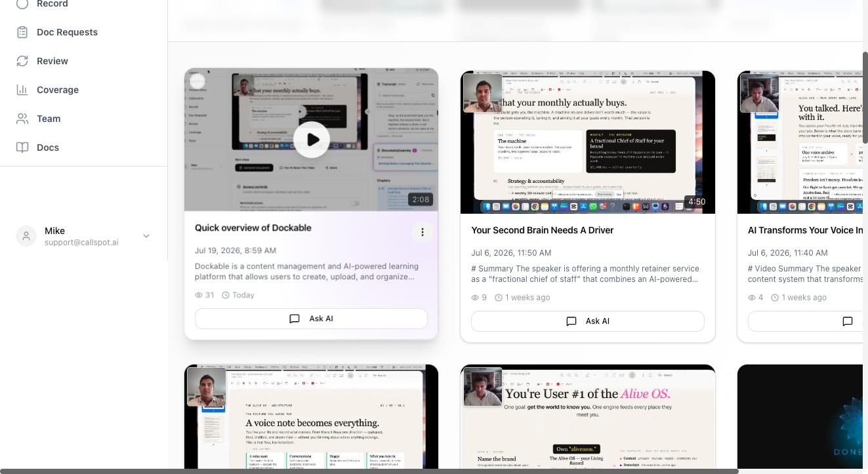Click Ask AI on AI Transforms Your Voice card

coord(806,321)
